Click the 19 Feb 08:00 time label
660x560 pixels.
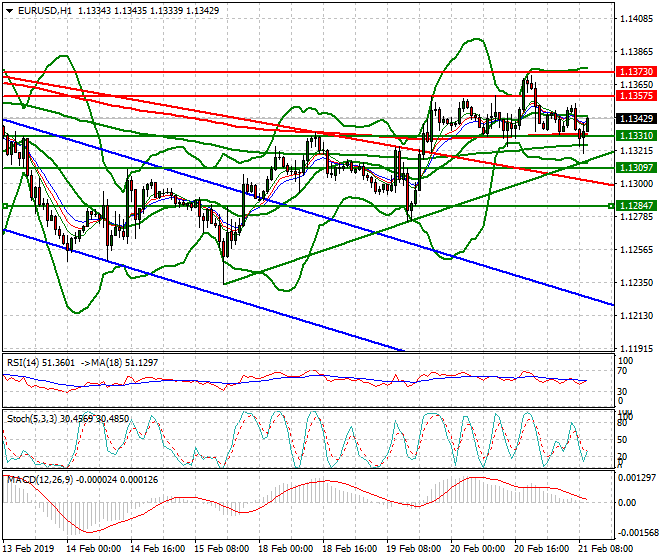pos(413,549)
